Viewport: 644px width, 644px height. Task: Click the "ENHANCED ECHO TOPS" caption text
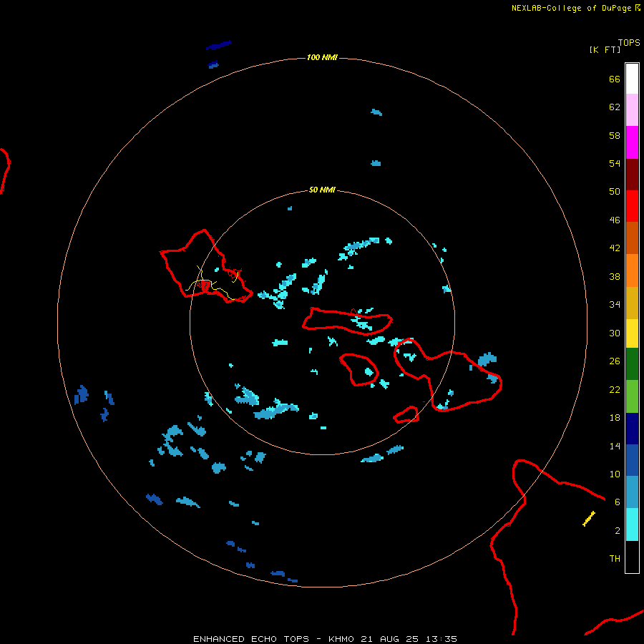tap(251, 639)
